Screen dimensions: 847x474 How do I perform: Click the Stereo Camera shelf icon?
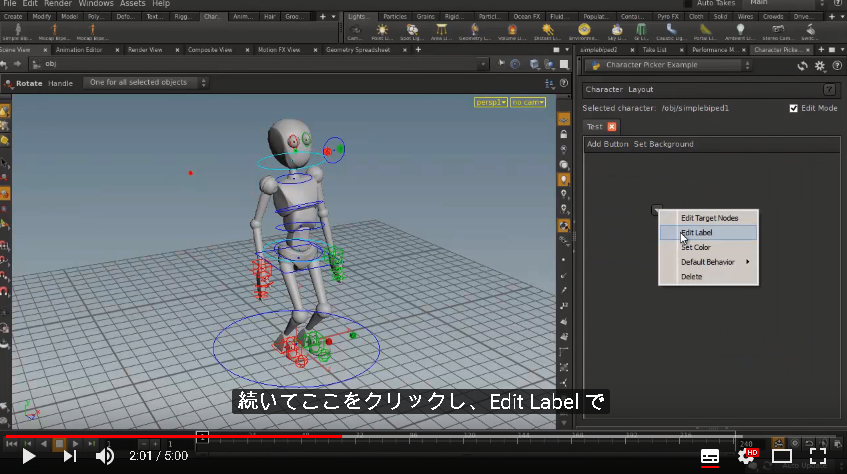[778, 31]
